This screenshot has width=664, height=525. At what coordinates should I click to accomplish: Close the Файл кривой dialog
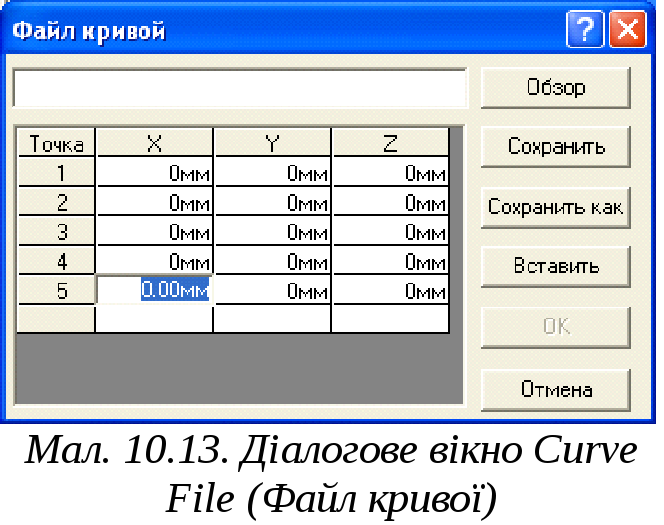628,29
